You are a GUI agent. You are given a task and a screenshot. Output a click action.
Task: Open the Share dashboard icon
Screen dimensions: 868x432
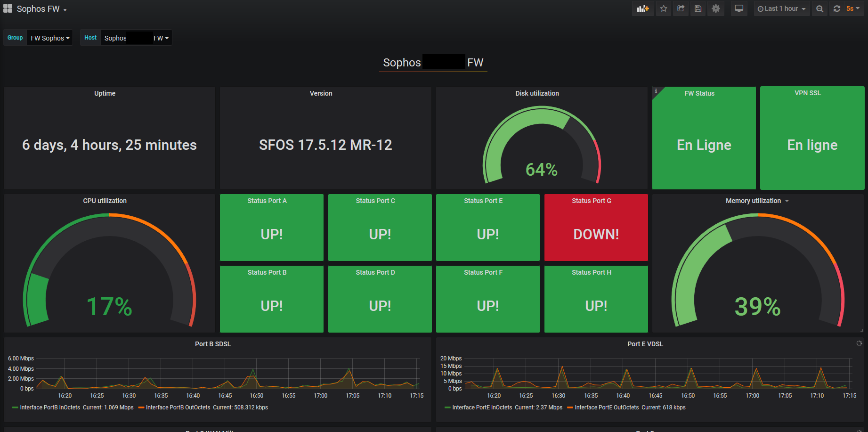pyautogui.click(x=681, y=8)
